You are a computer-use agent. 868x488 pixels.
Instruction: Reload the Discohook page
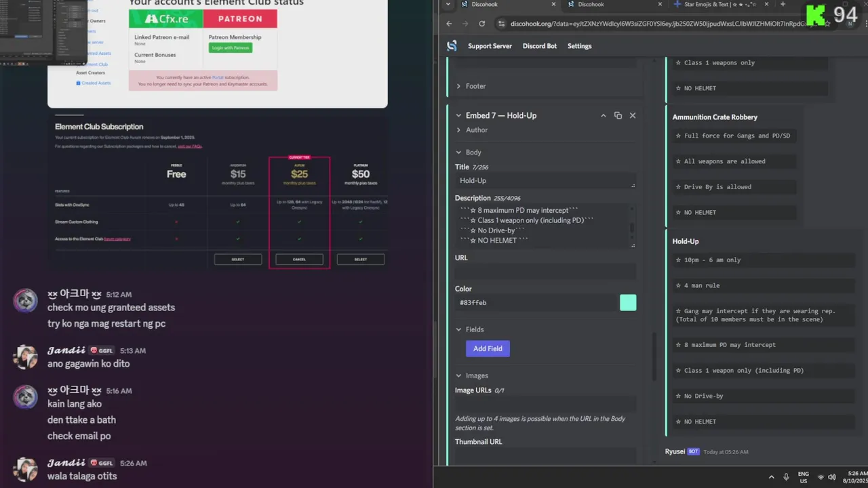(x=481, y=24)
